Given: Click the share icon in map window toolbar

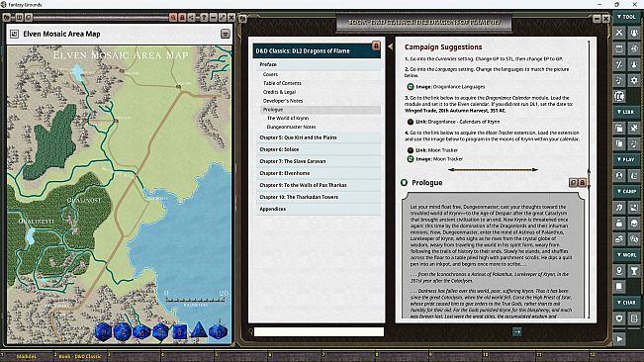Looking at the screenshot, I should click(x=192, y=18).
